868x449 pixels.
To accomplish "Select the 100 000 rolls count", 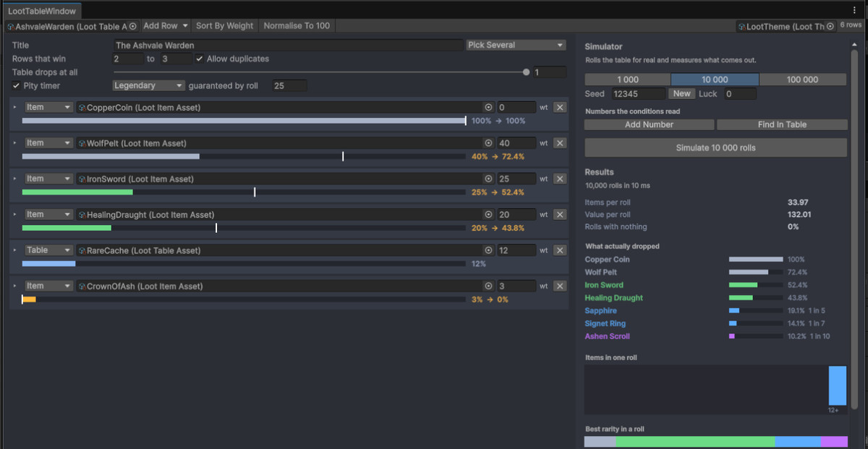I will [802, 80].
